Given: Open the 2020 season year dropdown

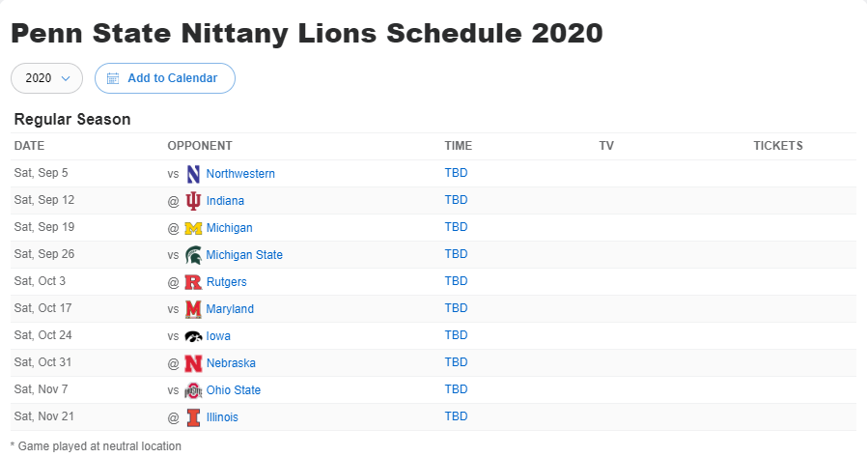Looking at the screenshot, I should pyautogui.click(x=47, y=78).
